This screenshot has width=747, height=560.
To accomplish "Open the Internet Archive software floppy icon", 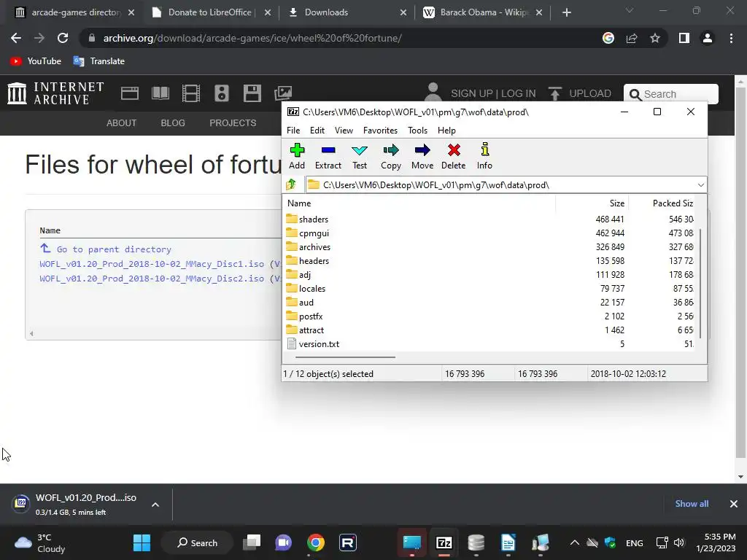I will [252, 93].
